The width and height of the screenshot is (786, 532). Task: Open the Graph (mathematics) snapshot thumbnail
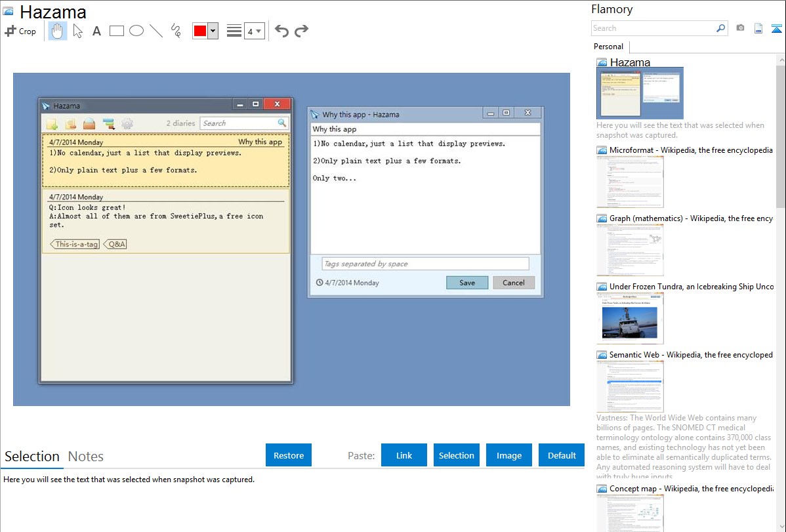point(630,250)
